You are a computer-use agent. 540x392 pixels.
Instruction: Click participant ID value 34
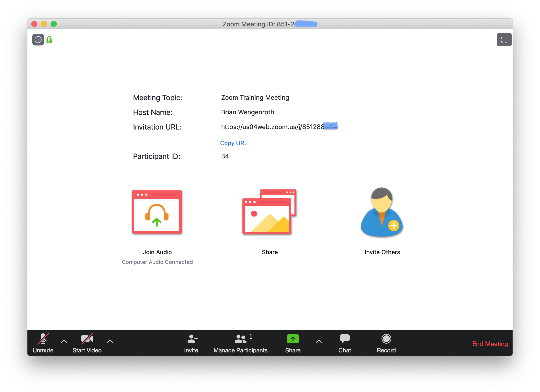pyautogui.click(x=225, y=156)
